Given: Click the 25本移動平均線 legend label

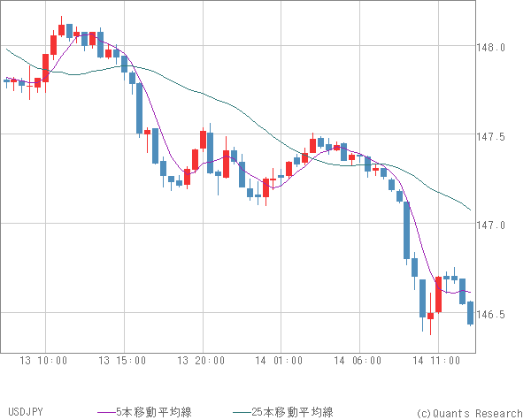Looking at the screenshot, I should coord(292,412).
